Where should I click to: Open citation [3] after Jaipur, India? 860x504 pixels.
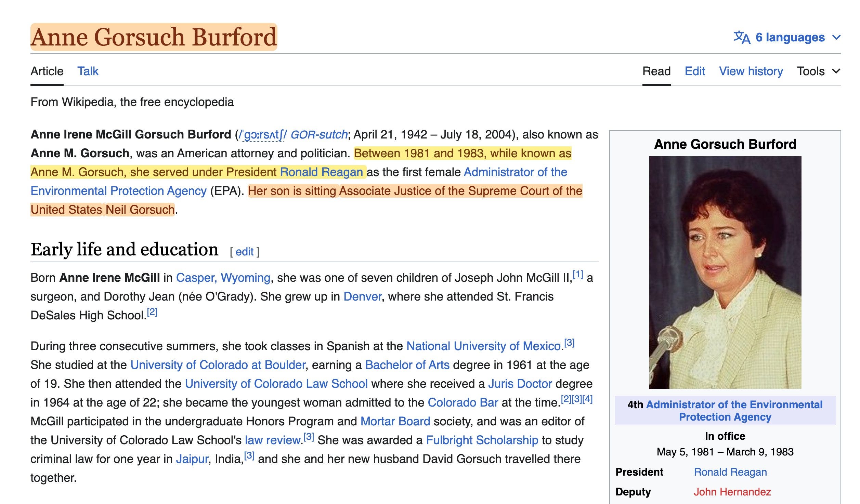(x=249, y=455)
